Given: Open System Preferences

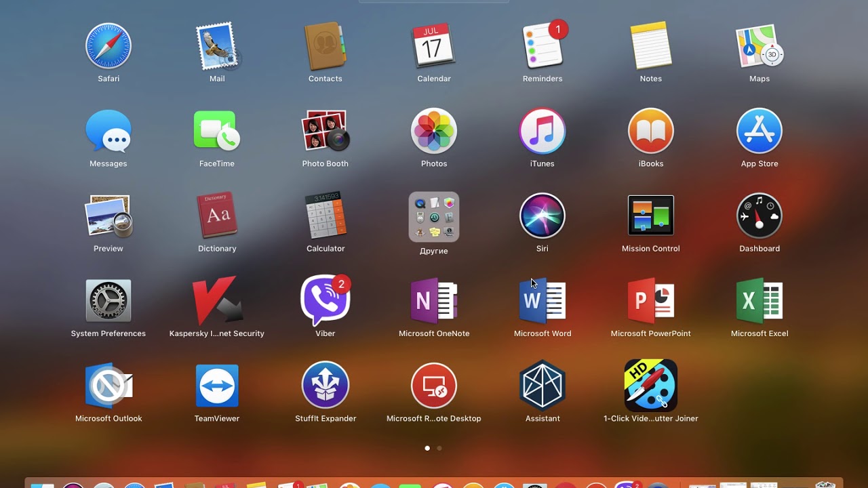Looking at the screenshot, I should tap(108, 302).
